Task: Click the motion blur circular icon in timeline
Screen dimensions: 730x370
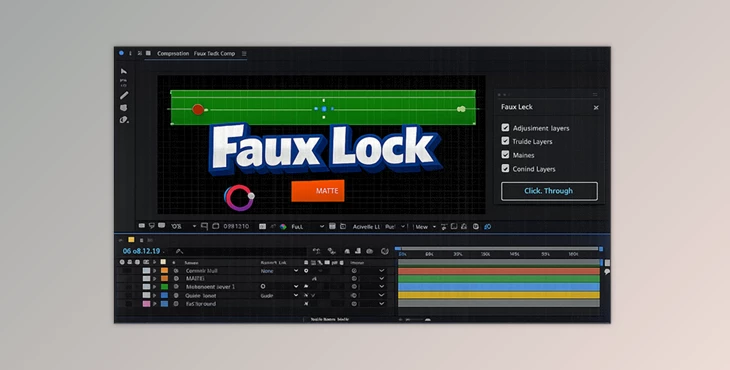Action: [x=385, y=251]
